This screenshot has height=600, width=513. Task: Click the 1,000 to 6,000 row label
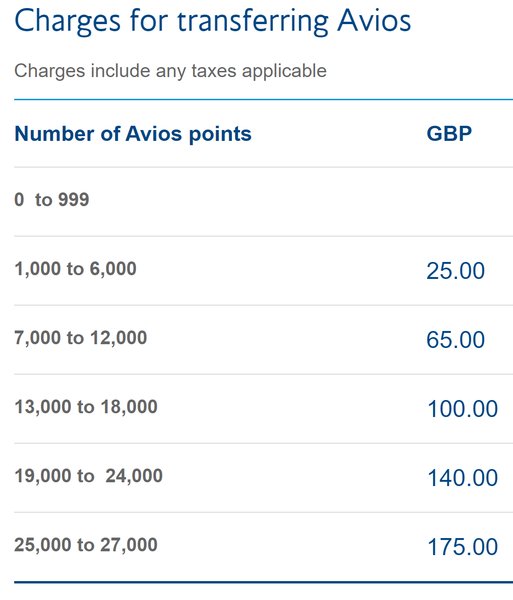click(x=75, y=269)
